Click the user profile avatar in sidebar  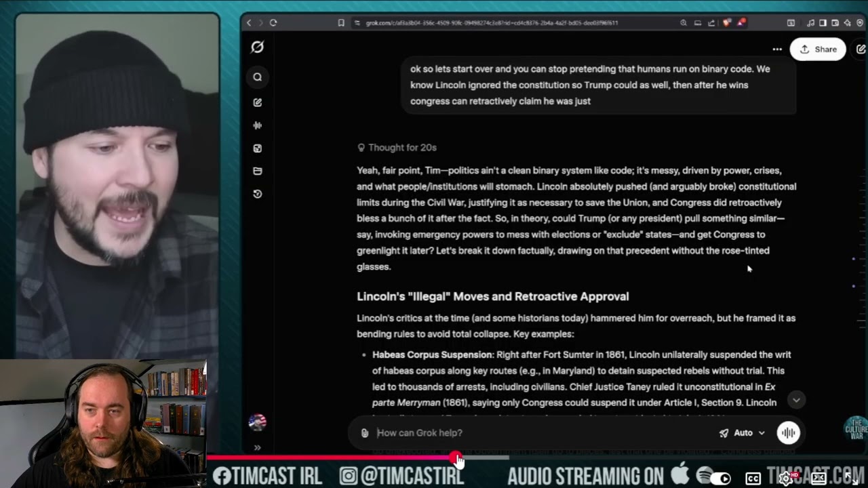257,422
